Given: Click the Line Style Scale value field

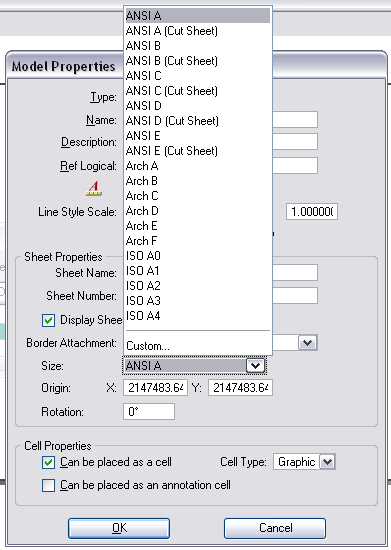Looking at the screenshot, I should (x=312, y=212).
